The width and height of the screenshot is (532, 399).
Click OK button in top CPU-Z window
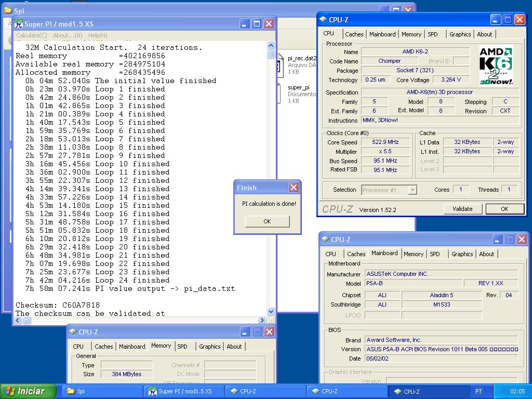504,209
